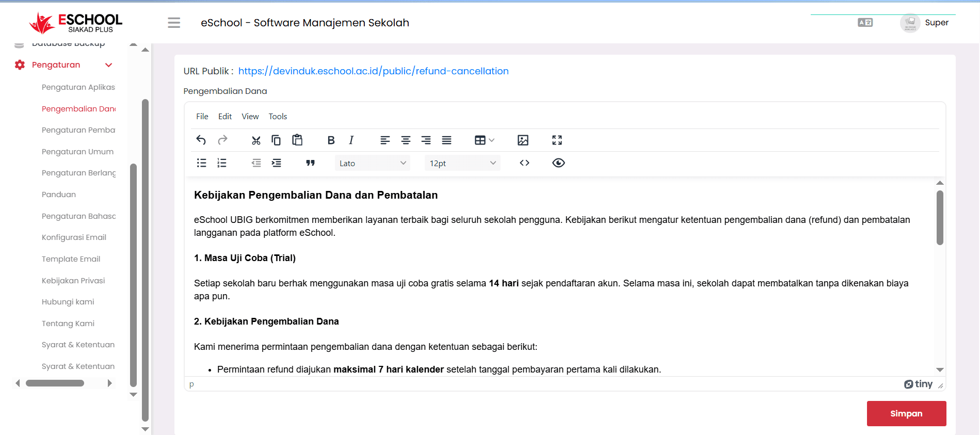Open Tentang Kami sidebar item
980x435 pixels.
click(68, 324)
